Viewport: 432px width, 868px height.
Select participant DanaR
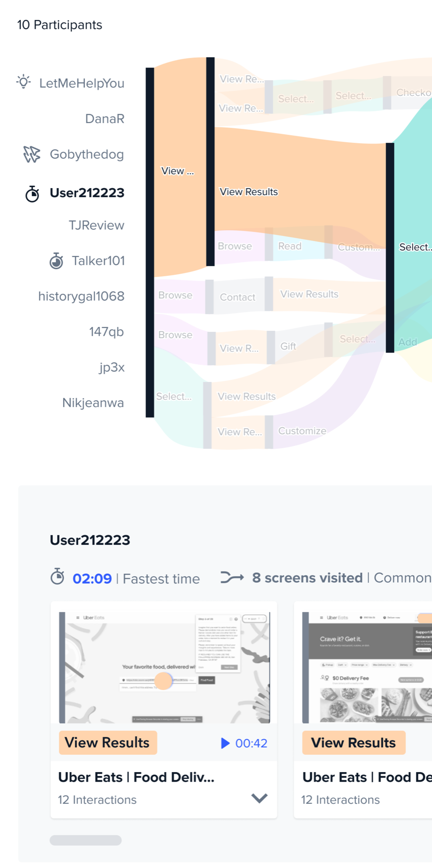coord(105,119)
